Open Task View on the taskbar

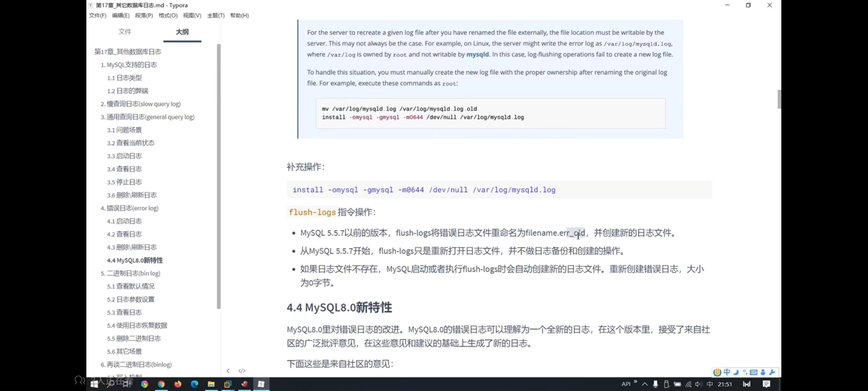pyautogui.click(x=127, y=384)
